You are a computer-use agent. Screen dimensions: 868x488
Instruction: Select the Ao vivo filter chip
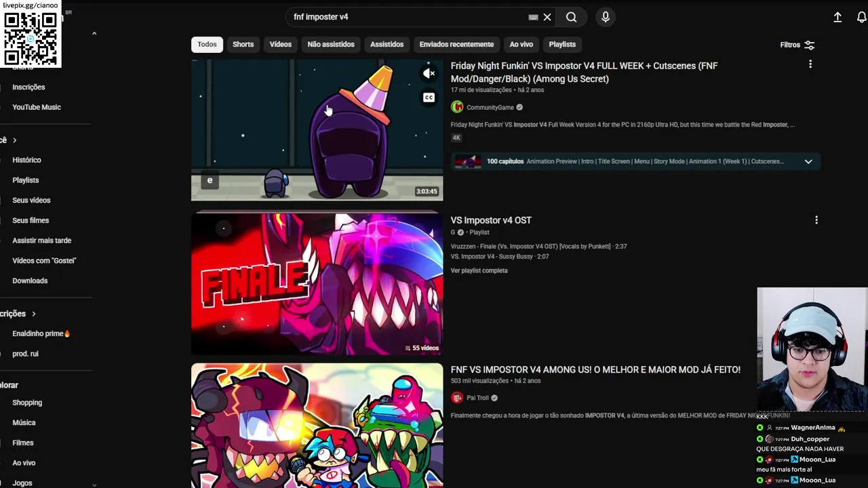(521, 44)
